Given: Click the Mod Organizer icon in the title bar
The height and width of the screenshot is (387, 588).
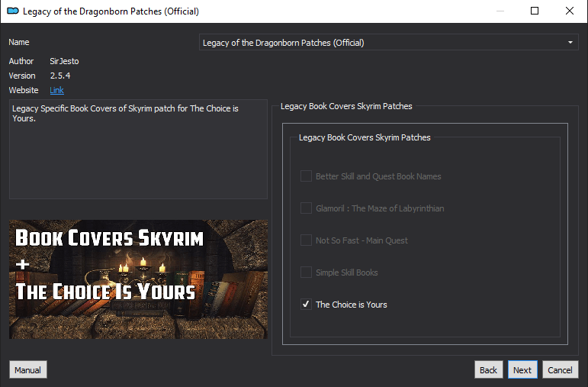Looking at the screenshot, I should [13, 11].
